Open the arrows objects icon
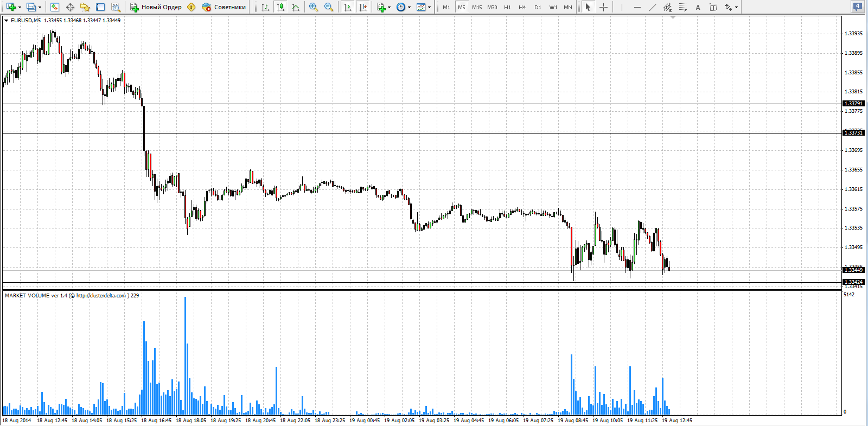868x426 pixels. [728, 7]
